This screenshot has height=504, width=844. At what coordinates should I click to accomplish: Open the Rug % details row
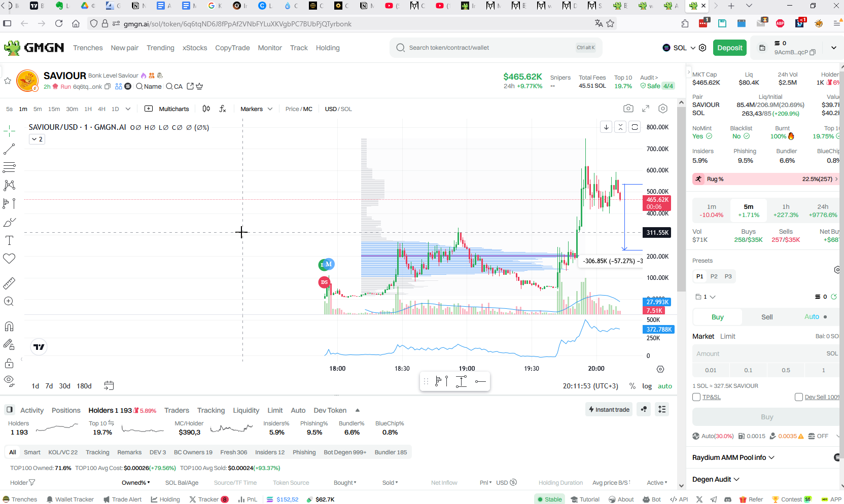pyautogui.click(x=765, y=179)
